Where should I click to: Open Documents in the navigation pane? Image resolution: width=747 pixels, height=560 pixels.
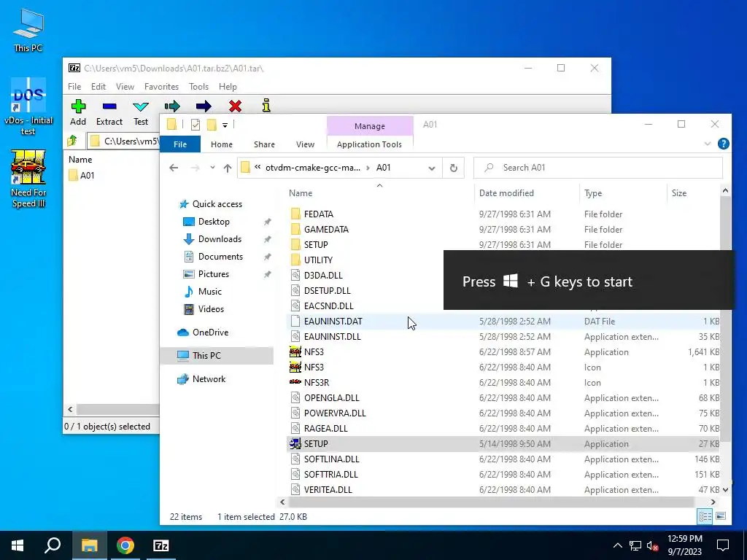213,257
